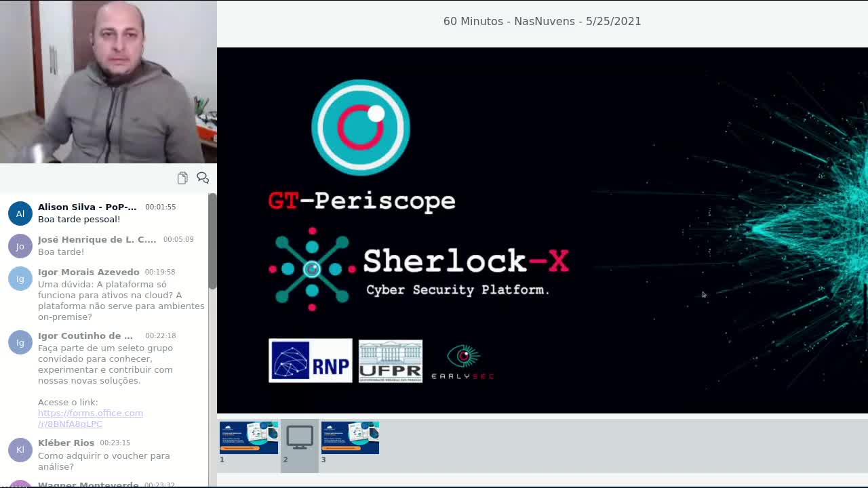Click message 'Como adquirir o voucher para análise?'

point(104,461)
